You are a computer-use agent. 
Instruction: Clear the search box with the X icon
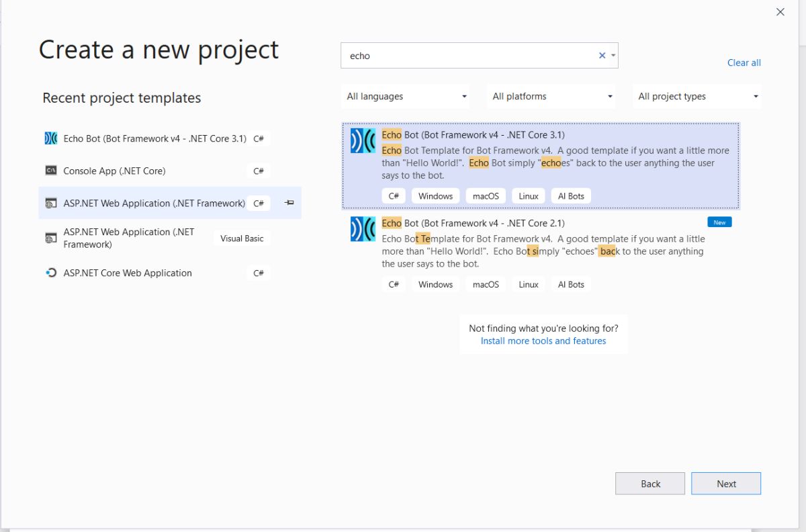pyautogui.click(x=602, y=56)
